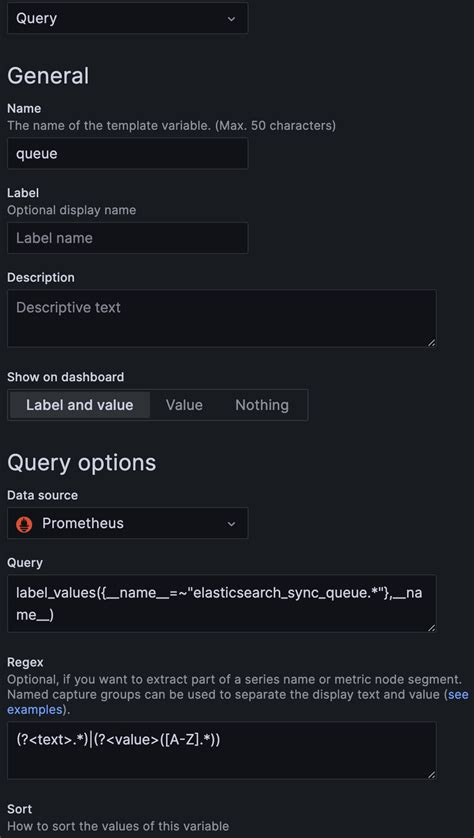Click the Label name input field
Image resolution: width=474 pixels, height=838 pixels.
(127, 238)
